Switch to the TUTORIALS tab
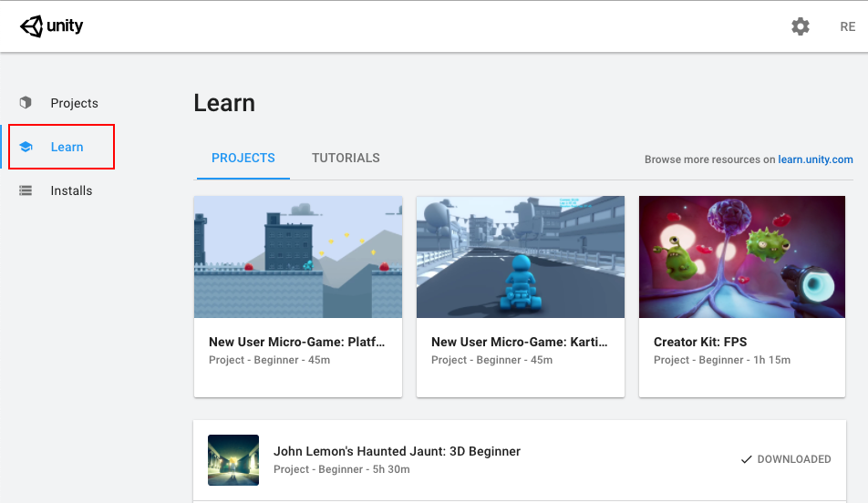The width and height of the screenshot is (868, 503). 346,158
